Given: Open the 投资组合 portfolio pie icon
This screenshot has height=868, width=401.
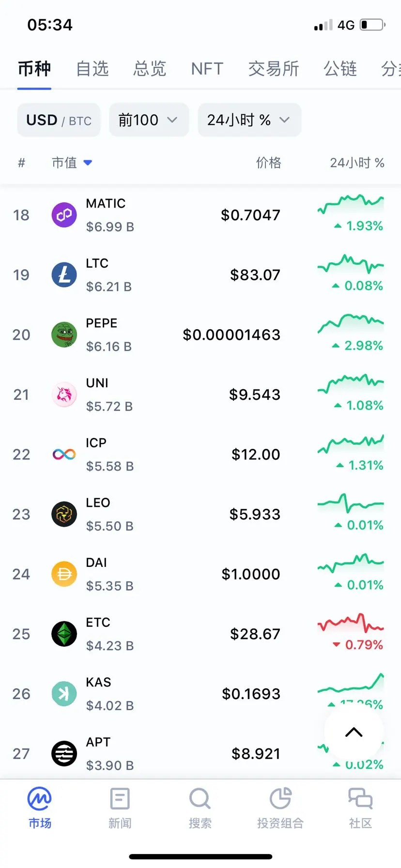Looking at the screenshot, I should pyautogui.click(x=280, y=799).
